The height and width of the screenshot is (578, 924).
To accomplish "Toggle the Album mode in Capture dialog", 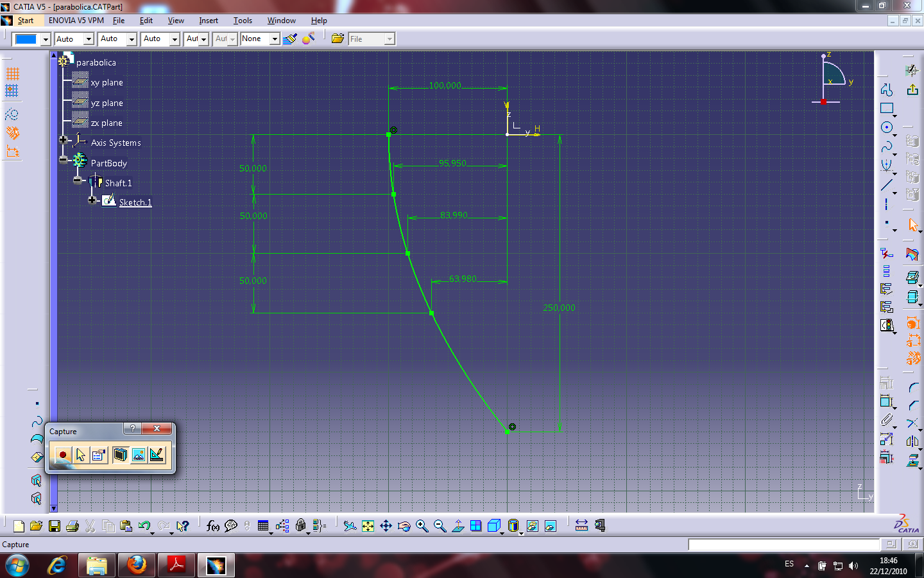I will click(119, 455).
